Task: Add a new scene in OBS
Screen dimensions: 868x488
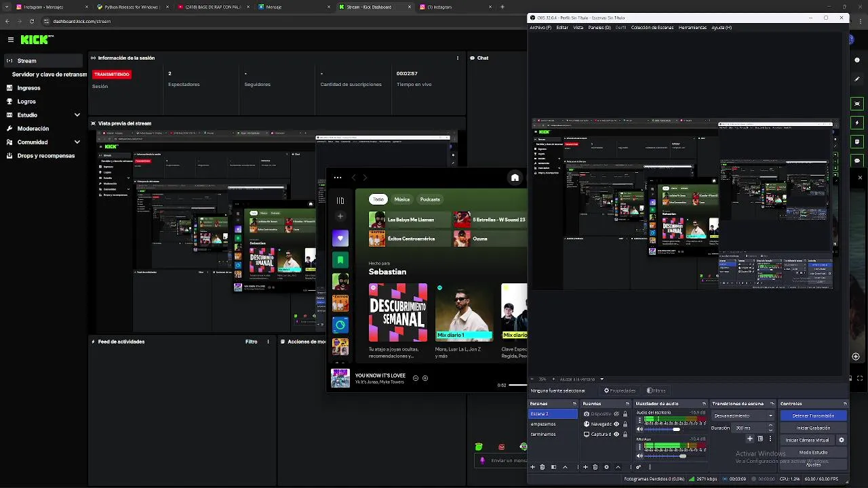Action: tap(532, 467)
